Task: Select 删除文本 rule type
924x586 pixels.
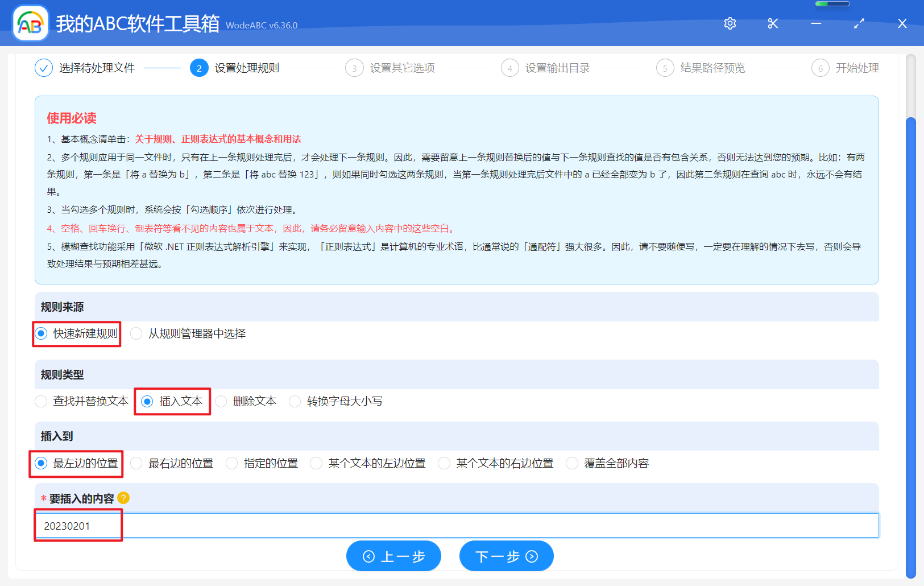Action: tap(221, 401)
